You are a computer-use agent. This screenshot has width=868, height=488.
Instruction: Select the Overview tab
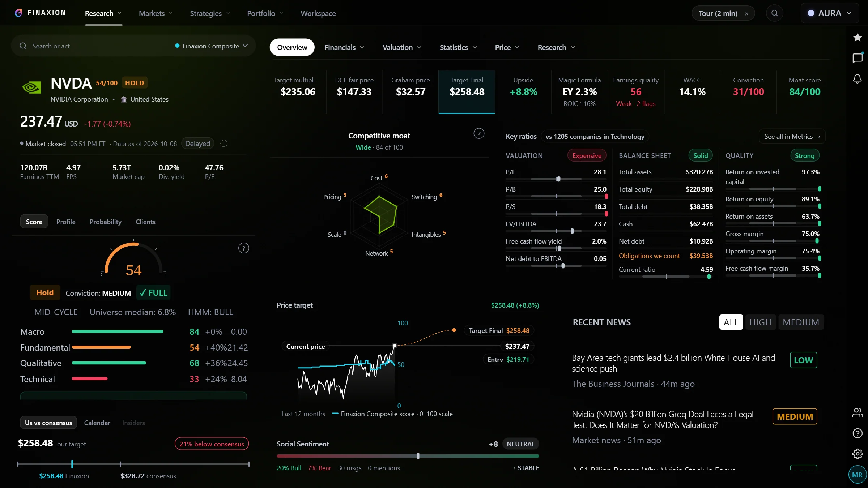point(292,47)
